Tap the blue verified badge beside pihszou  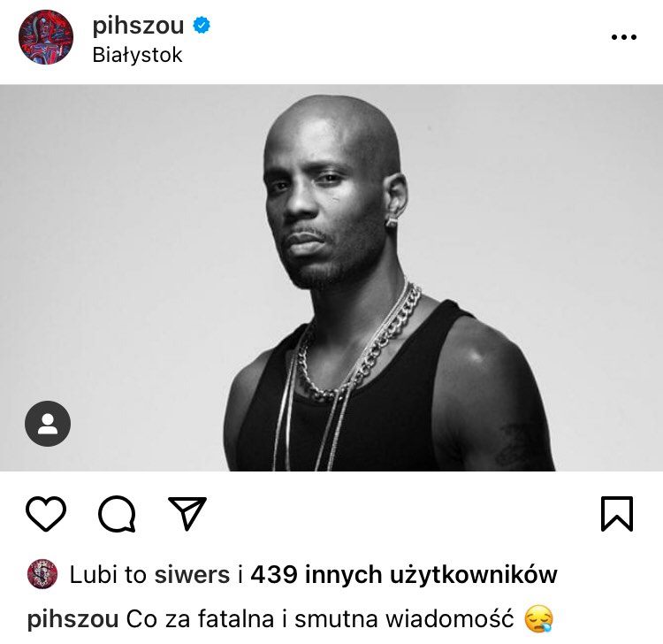coord(202,26)
